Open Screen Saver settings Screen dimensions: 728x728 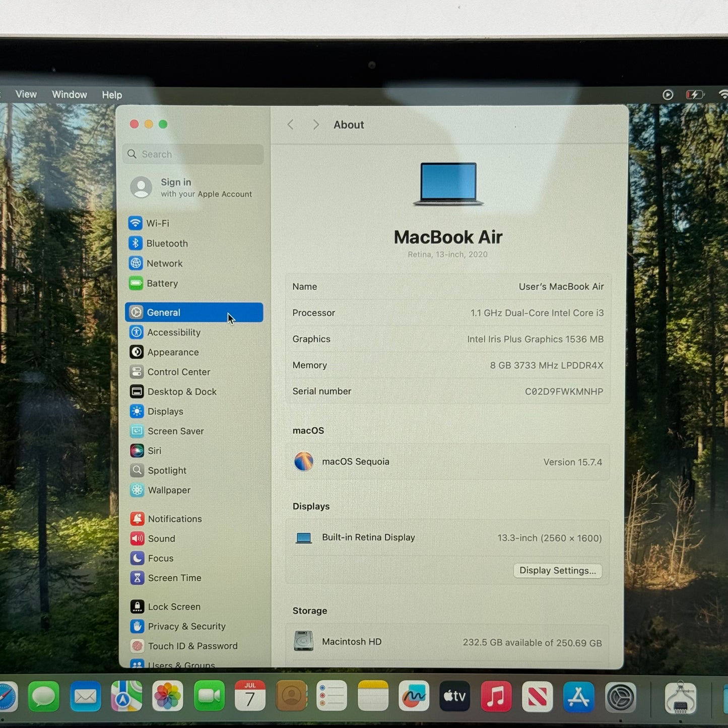(x=194, y=431)
